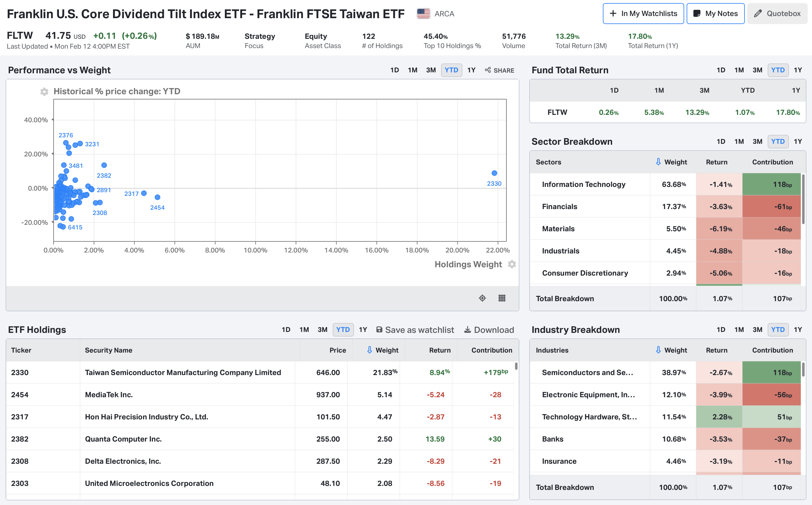Select YTD period in Fund Total Return
Image resolution: width=812 pixels, height=505 pixels.
click(778, 70)
